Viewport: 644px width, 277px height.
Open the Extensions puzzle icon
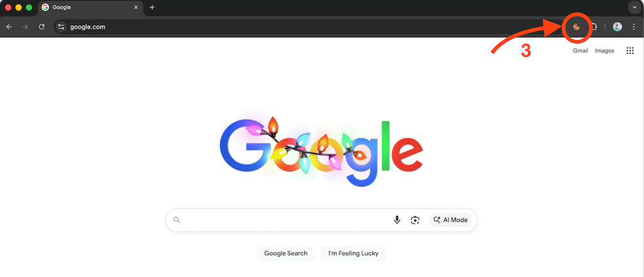(x=594, y=27)
